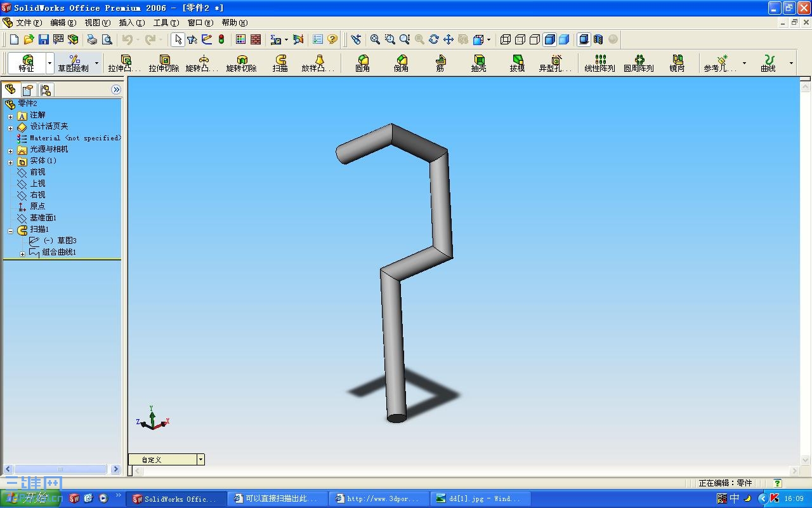Open the 插入 (Insert) menu

[x=131, y=23]
